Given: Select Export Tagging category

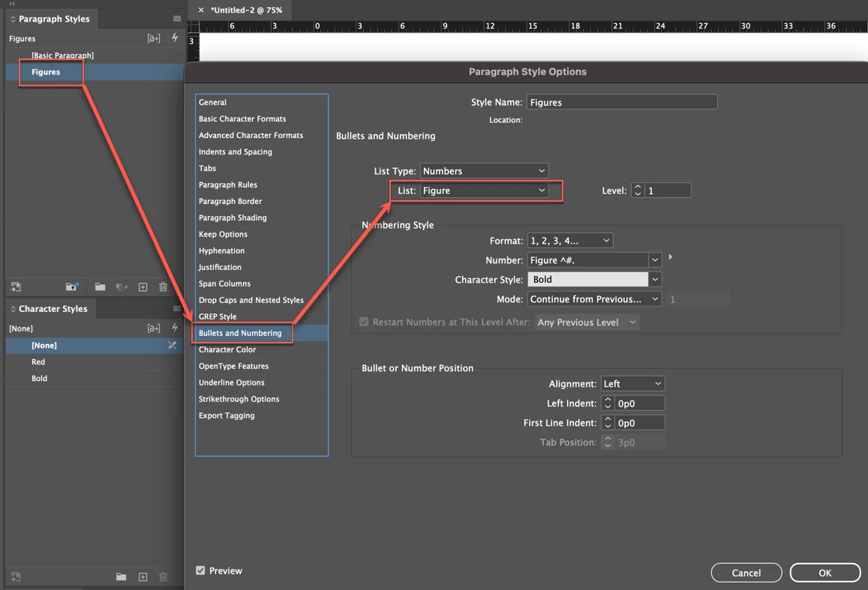Looking at the screenshot, I should tap(262, 415).
